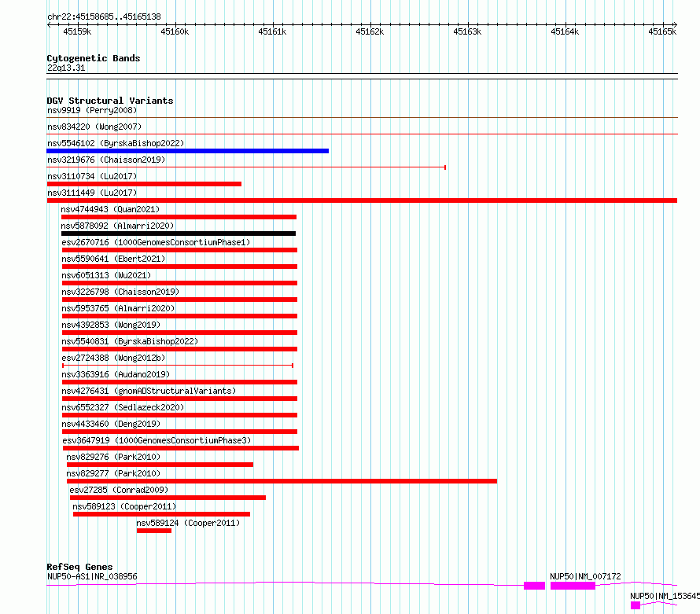Select the nsv4744943 Quan2021 red bar
This screenshot has height=614, width=700.
coord(179,217)
